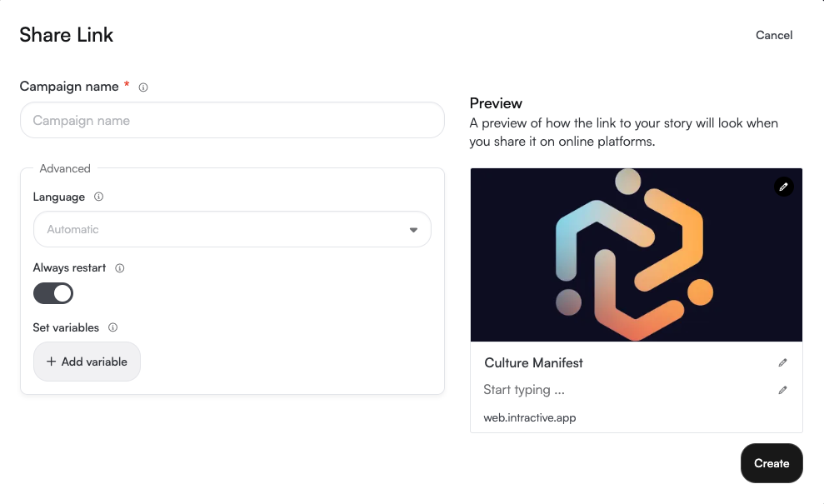Click the Campaign name info icon
Viewport: 824px width, 504px height.
pyautogui.click(x=143, y=87)
